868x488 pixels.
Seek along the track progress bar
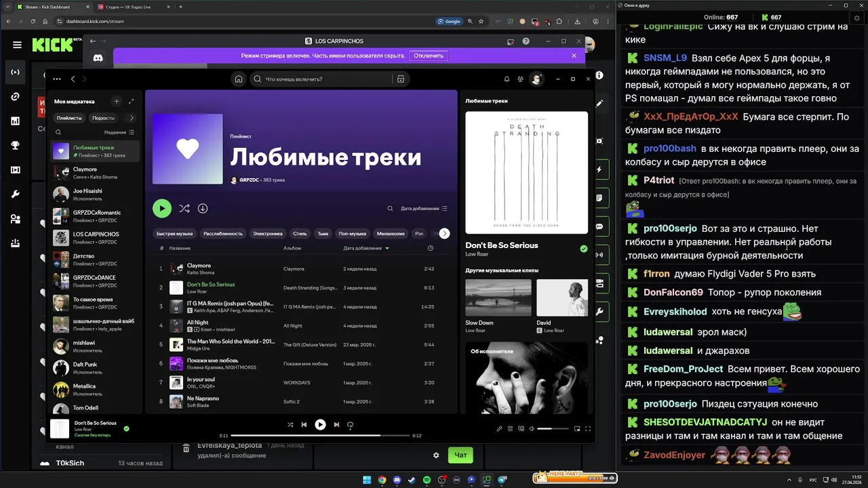[320, 435]
